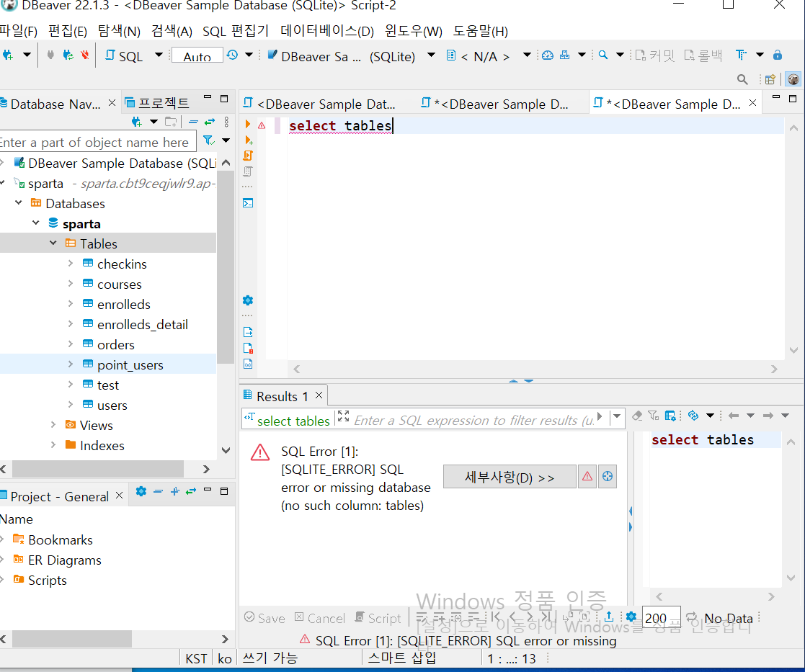This screenshot has width=805, height=672.
Task: Close the Database Navigator tab
Action: pyautogui.click(x=112, y=103)
